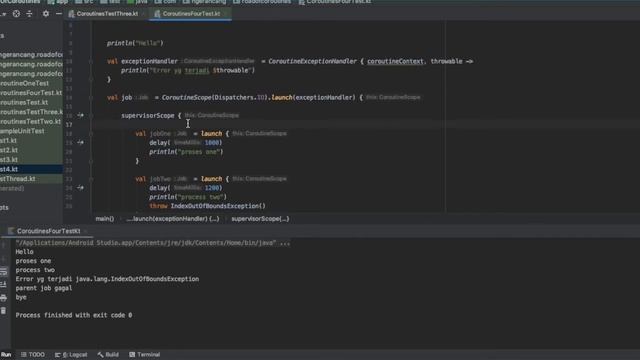Click the Kotlin file icon on CoroutinesTestThree.kt tab
Viewport: 640px width, 360px height.
tap(72, 14)
